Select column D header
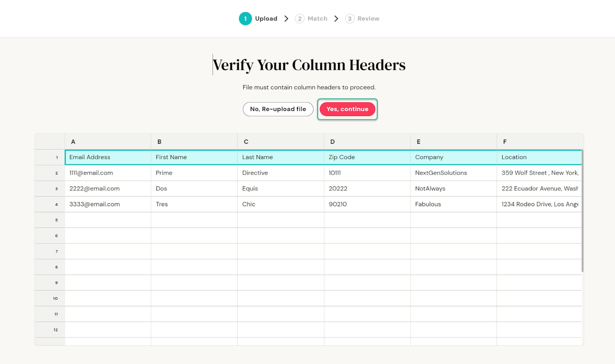Image resolution: width=615 pixels, height=364 pixels. coord(367,142)
